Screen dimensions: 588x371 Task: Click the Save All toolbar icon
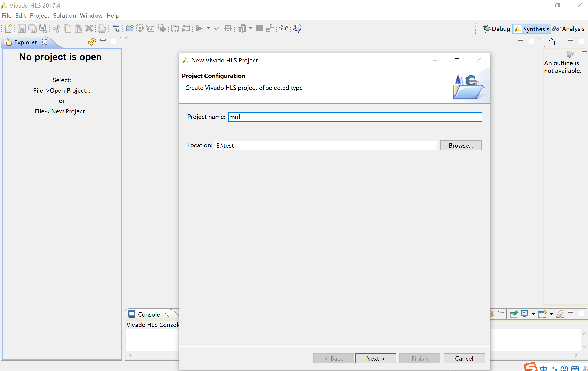[33, 28]
